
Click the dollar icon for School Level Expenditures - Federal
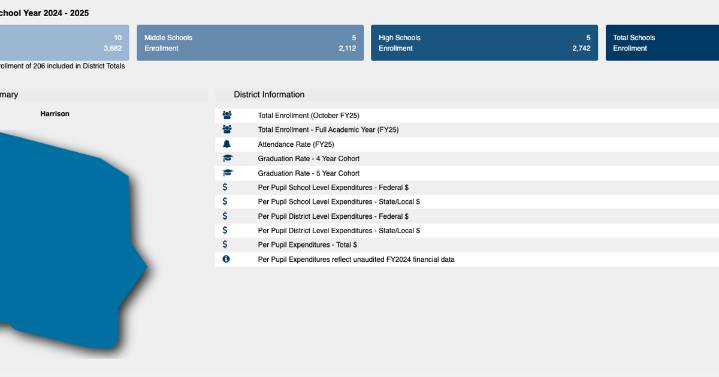coord(225,187)
